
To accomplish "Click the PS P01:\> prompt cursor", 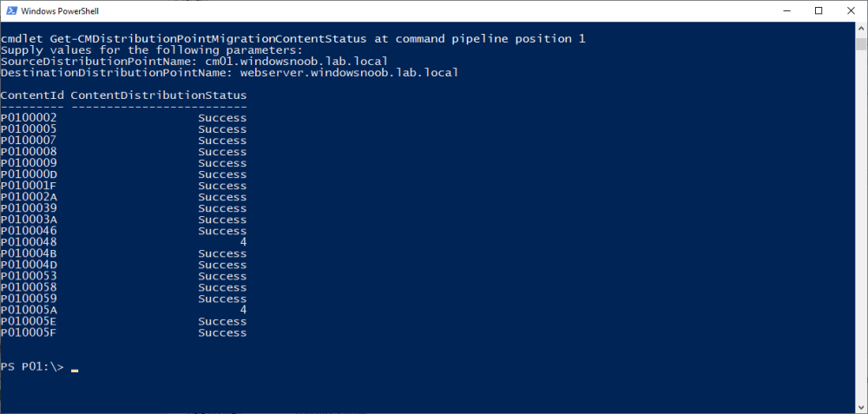I will tap(75, 371).
